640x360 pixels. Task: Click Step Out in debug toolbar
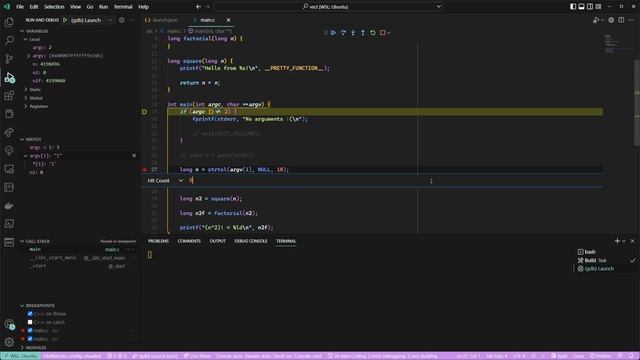[x=363, y=33]
